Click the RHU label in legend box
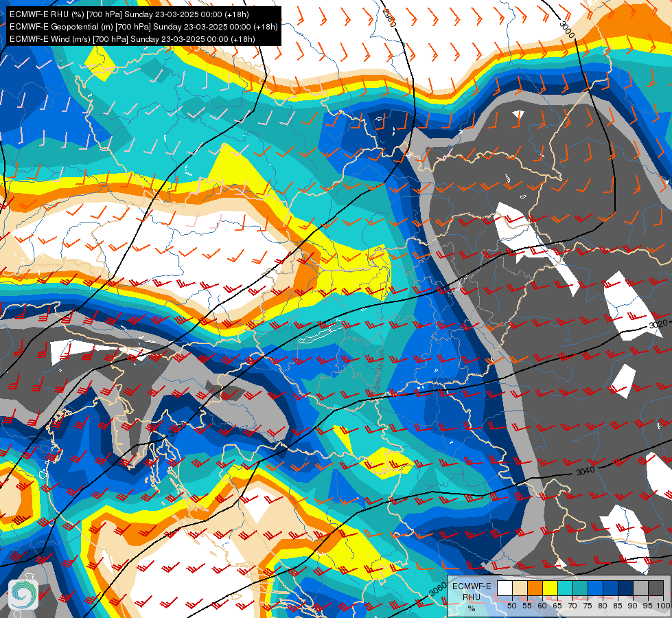Viewport: 672px width, 618px height. 472,597
